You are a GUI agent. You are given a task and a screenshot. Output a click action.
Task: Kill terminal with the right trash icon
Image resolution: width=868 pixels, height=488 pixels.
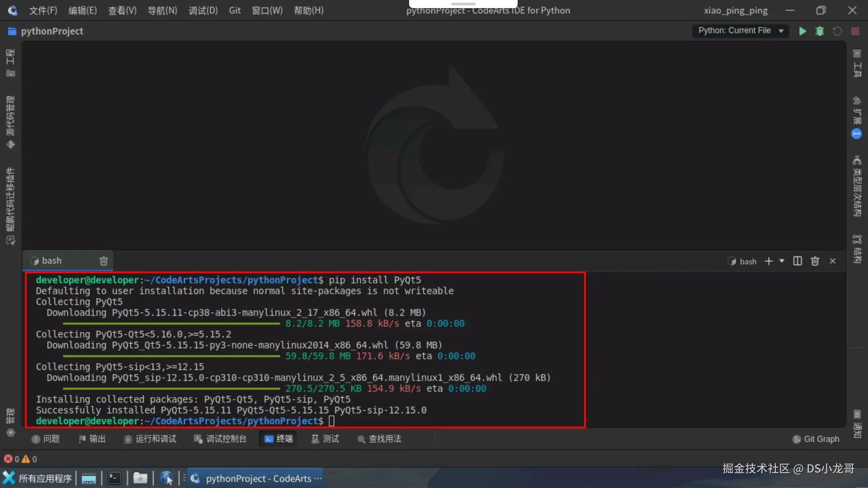[x=815, y=261]
